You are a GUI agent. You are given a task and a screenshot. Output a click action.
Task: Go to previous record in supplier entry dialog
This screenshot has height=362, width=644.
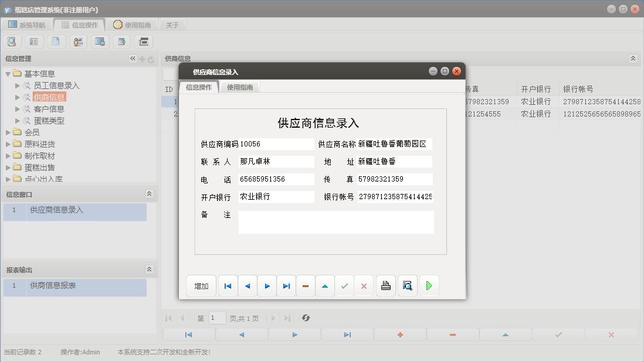[x=247, y=286]
